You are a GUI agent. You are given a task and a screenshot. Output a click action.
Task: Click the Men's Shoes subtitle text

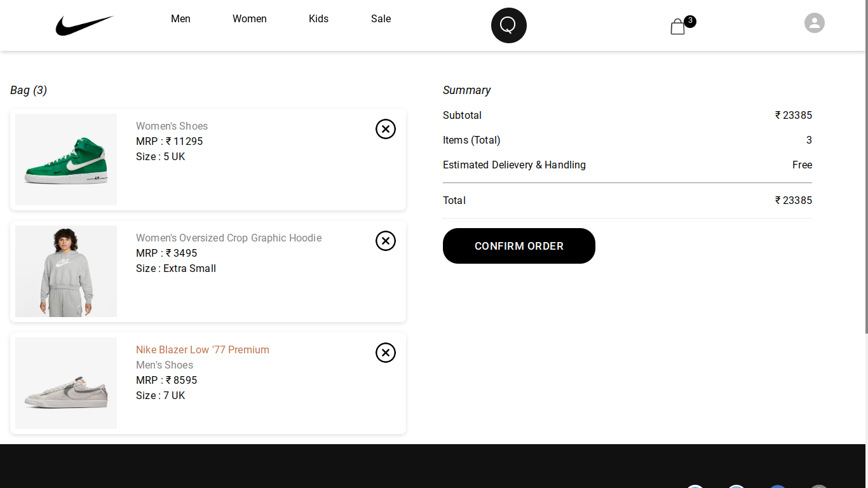coord(165,365)
